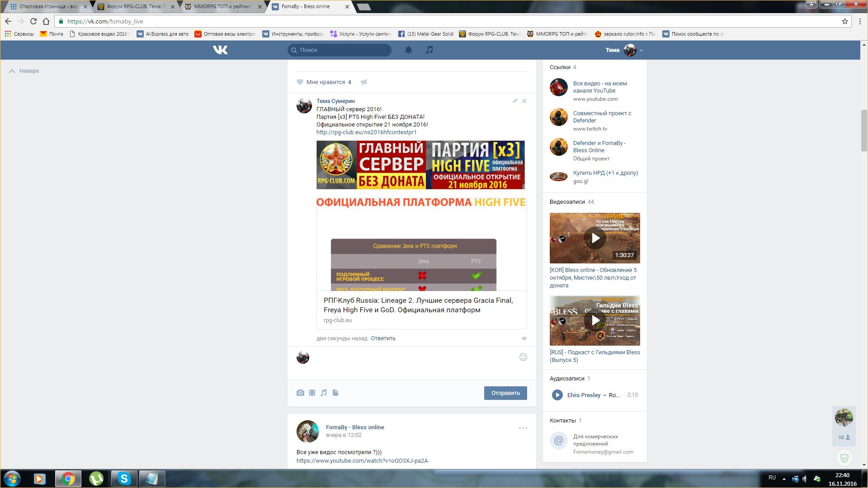Click the VK logo icon
Viewport: 868px width, 488px height.
pyautogui.click(x=220, y=50)
